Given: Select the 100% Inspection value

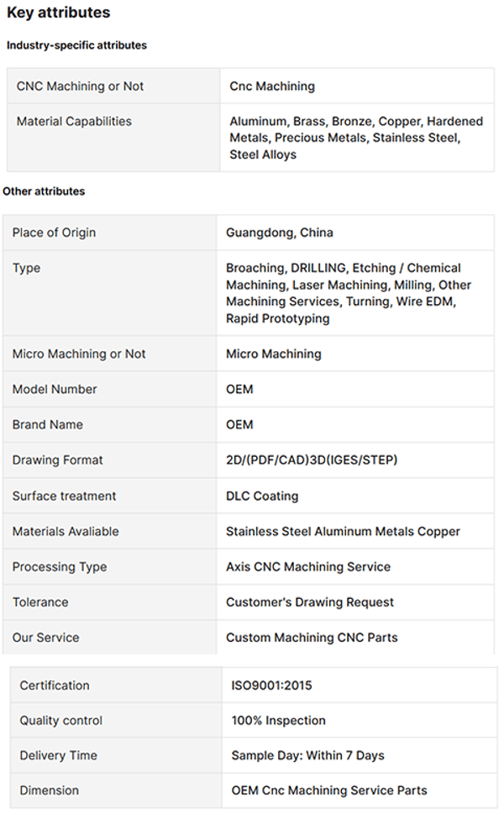Looking at the screenshot, I should pyautogui.click(x=278, y=721).
